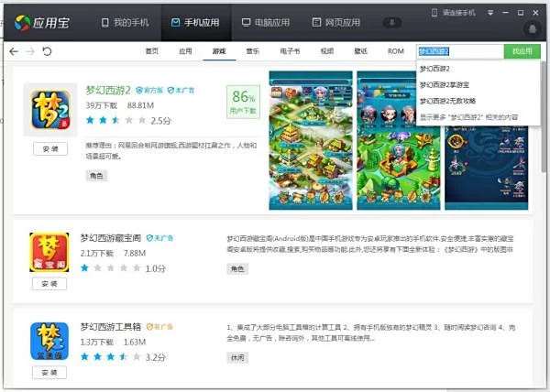Click the 找应用 search button
Viewport: 550px width, 392px height.
(520, 51)
